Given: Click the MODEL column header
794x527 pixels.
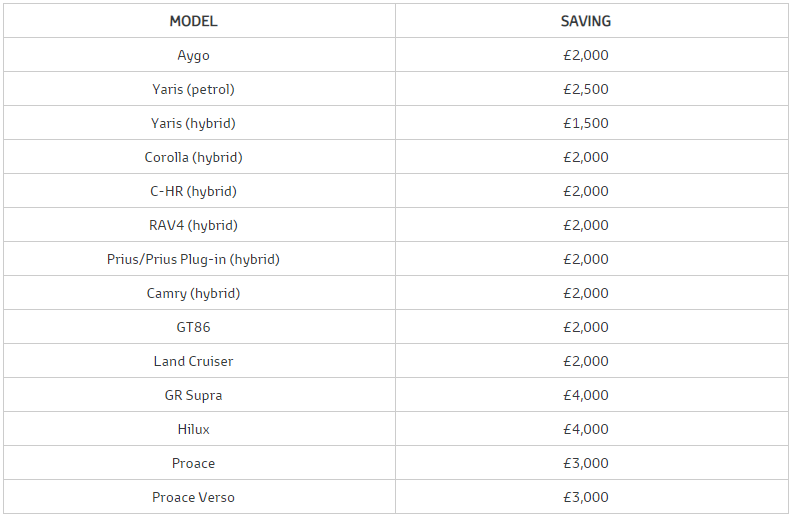Looking at the screenshot, I should tap(193, 21).
